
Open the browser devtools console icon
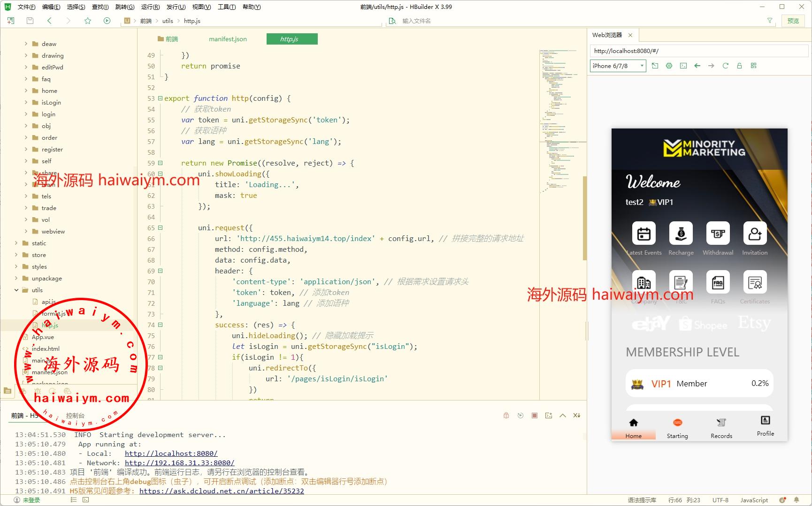point(683,66)
